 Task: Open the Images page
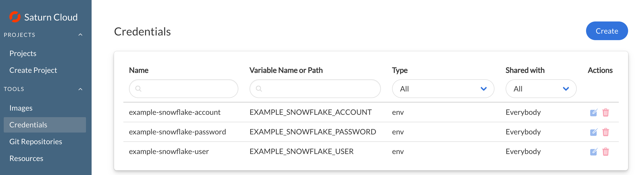click(21, 108)
